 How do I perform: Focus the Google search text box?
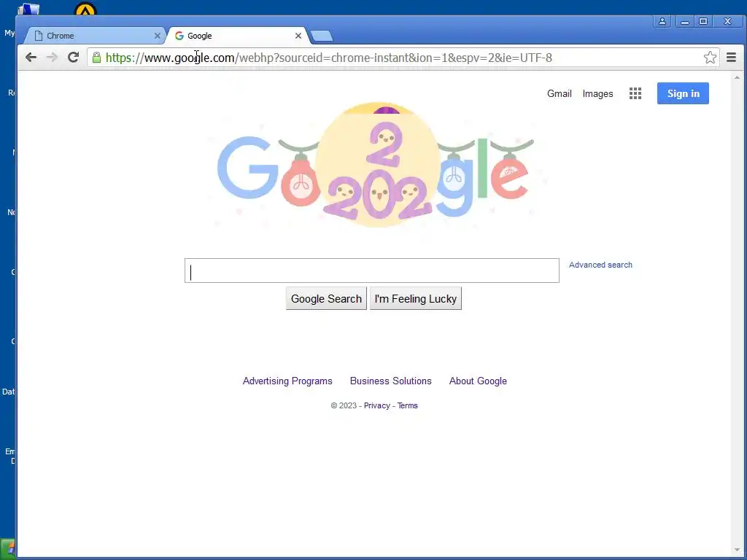tap(371, 271)
